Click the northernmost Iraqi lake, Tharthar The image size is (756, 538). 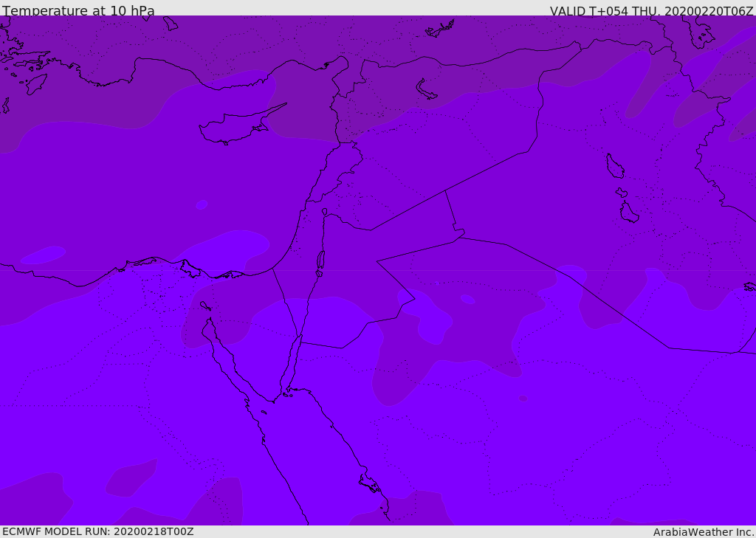(614, 166)
